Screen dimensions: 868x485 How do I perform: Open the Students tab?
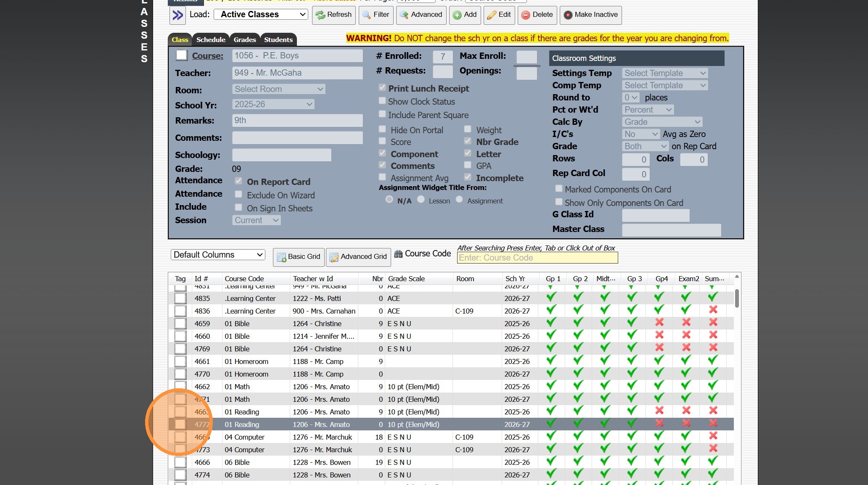[x=278, y=40]
